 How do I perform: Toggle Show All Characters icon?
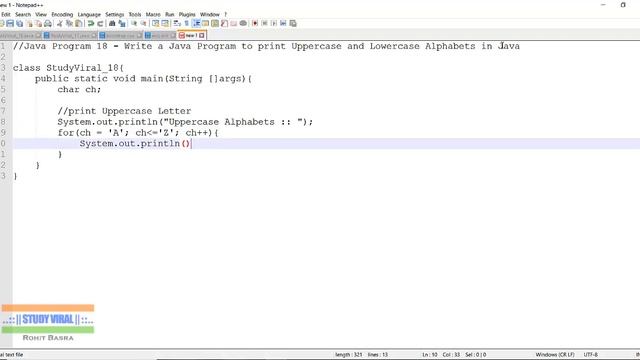[186, 23]
